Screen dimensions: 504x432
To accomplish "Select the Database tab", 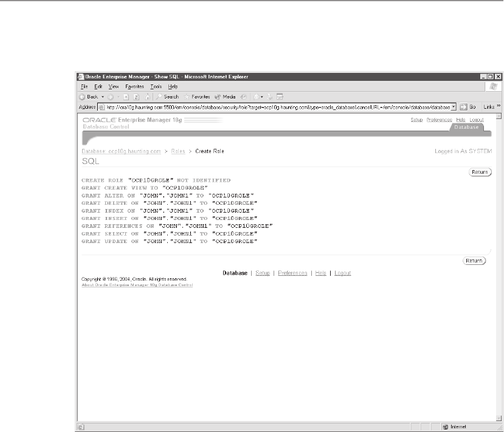I will [466, 127].
